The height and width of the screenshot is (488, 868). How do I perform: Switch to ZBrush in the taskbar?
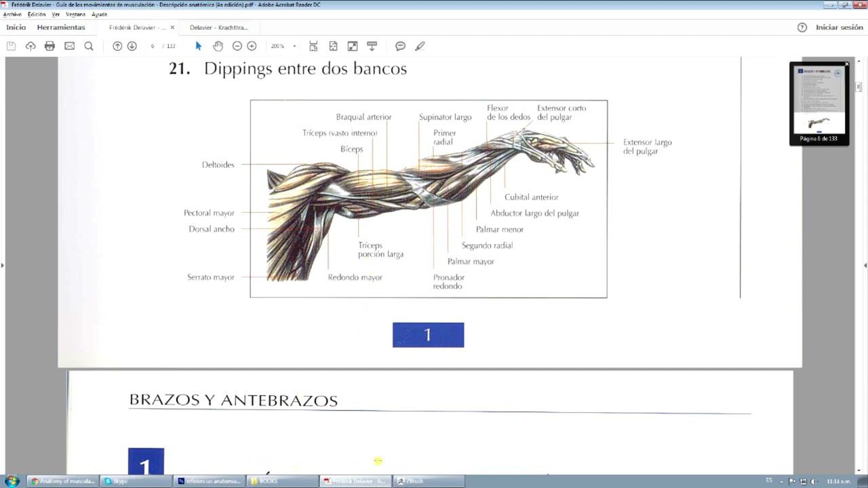[x=429, y=481]
